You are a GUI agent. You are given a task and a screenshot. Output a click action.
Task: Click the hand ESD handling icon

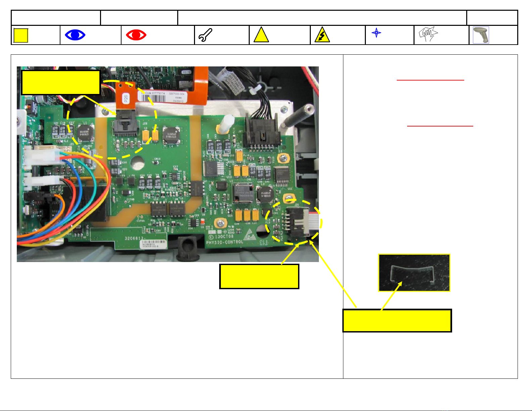pos(428,34)
